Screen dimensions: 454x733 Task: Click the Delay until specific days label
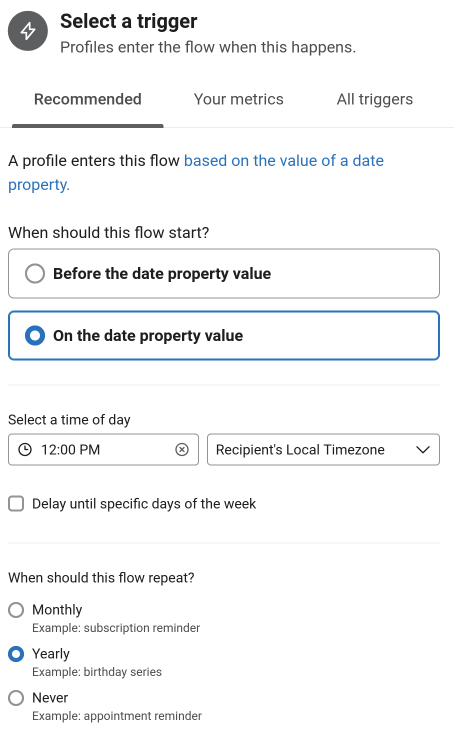[144, 504]
